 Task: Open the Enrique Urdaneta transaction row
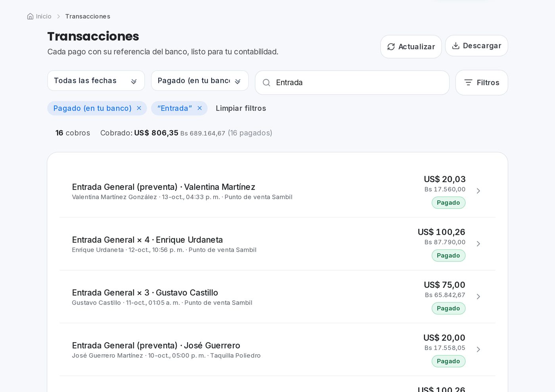click(277, 244)
